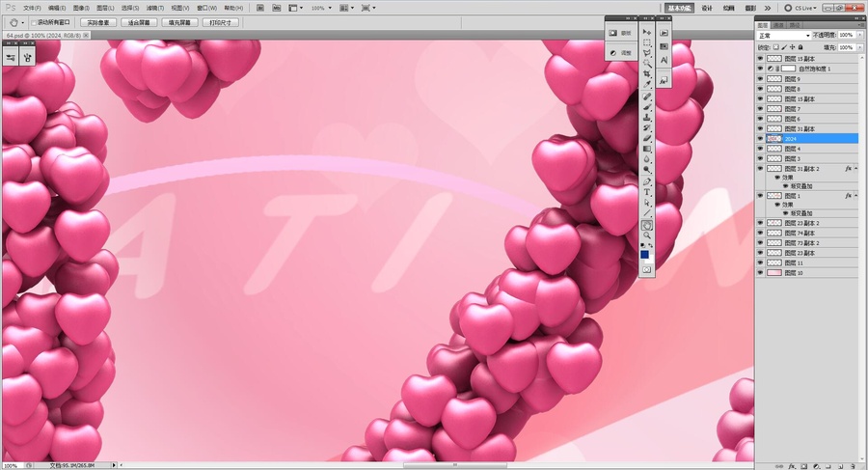Hide layer 图层 74 副本
The height and width of the screenshot is (470, 868).
tap(760, 233)
